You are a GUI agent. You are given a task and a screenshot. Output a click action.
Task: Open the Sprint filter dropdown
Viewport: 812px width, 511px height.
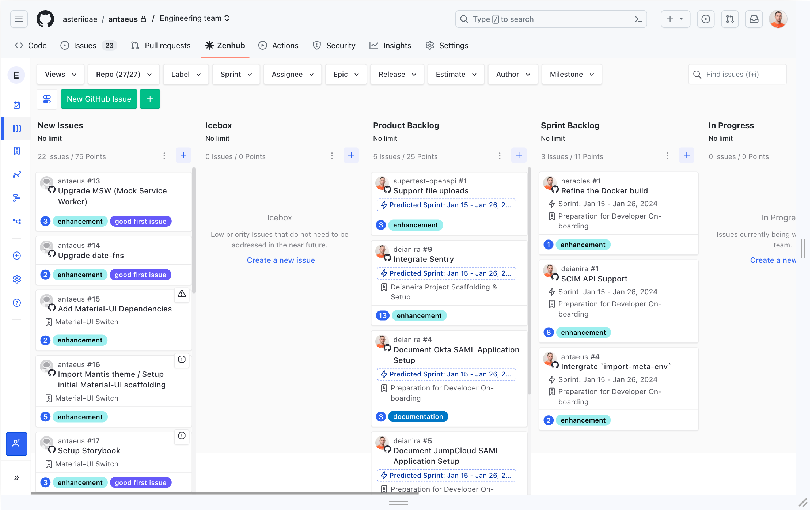pos(236,75)
